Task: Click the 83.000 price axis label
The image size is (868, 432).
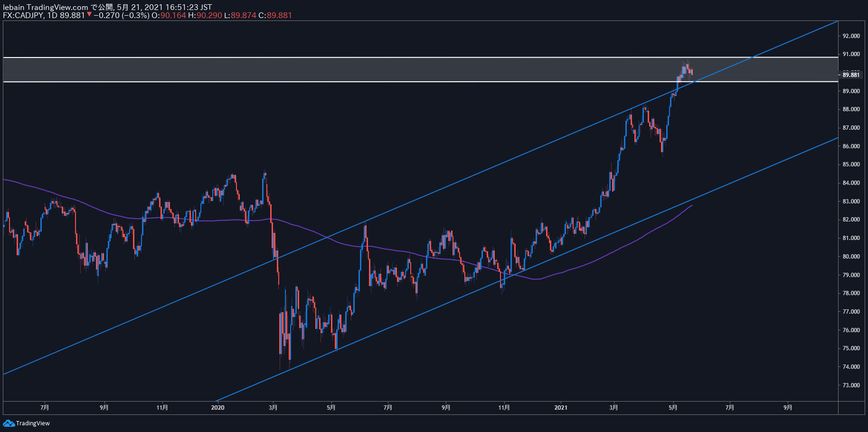Action: coord(851,202)
